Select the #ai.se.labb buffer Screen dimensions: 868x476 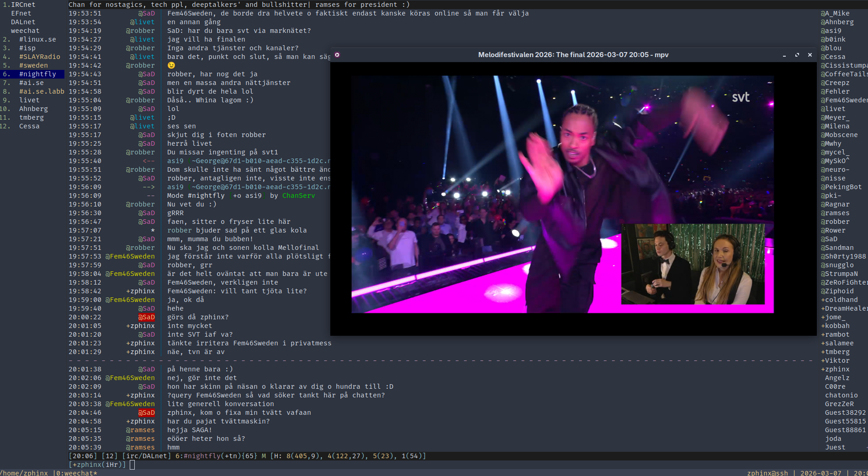click(42, 91)
